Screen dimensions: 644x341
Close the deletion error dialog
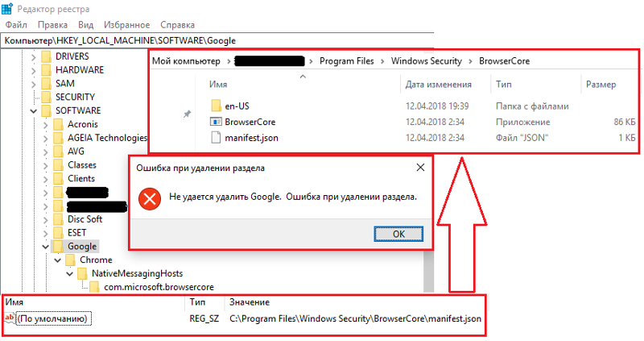pyautogui.click(x=420, y=168)
